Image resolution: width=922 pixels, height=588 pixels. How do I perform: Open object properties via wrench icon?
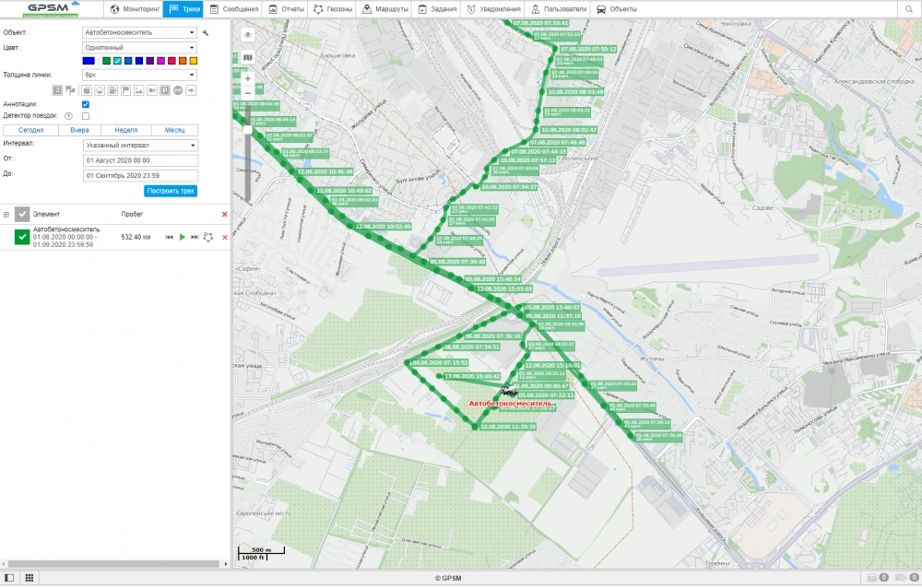coord(206,32)
